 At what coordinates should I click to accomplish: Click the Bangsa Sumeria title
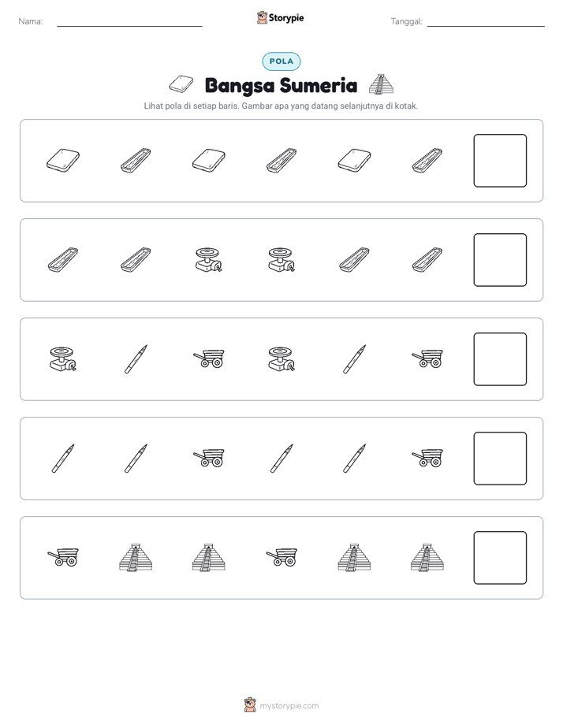[x=281, y=85]
